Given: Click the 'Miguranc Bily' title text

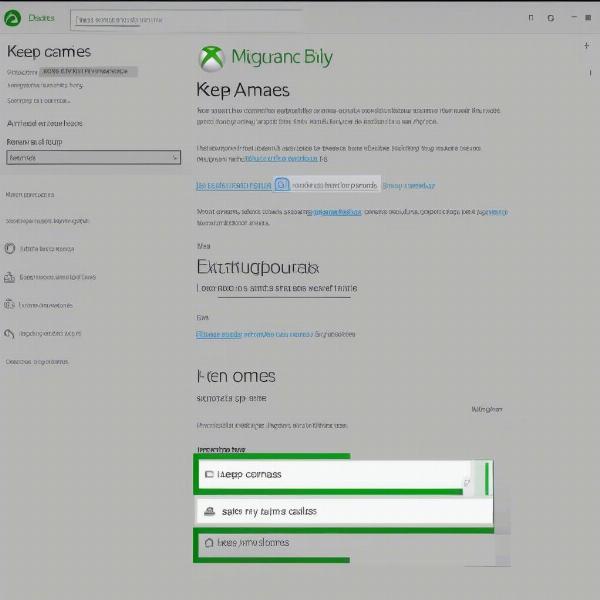Looking at the screenshot, I should [282, 58].
